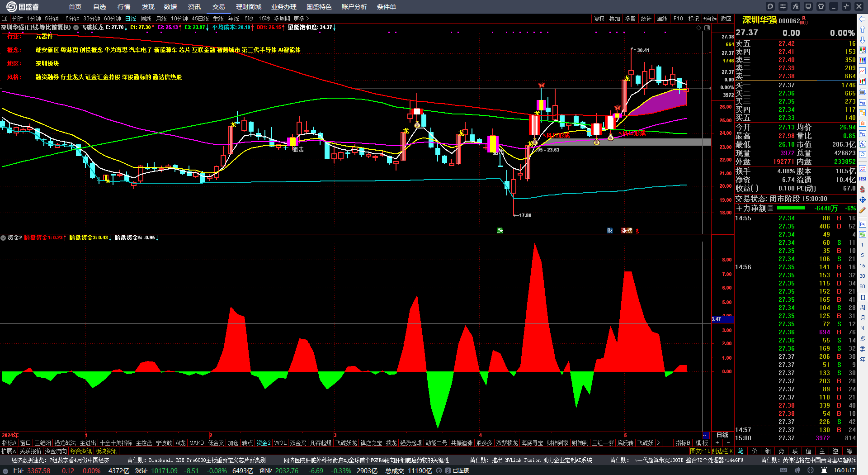This screenshot has height=475, width=868.
Task: Toggle 叠加 overlay mode
Action: 614,19
